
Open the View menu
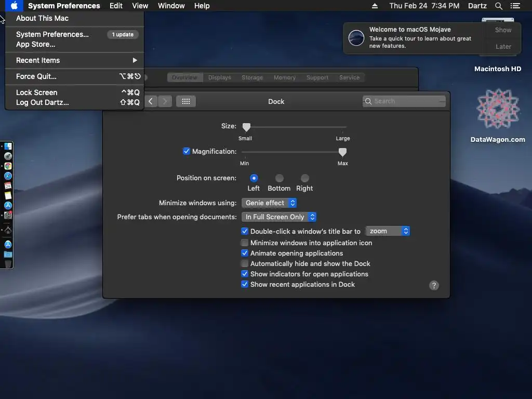[x=140, y=6]
